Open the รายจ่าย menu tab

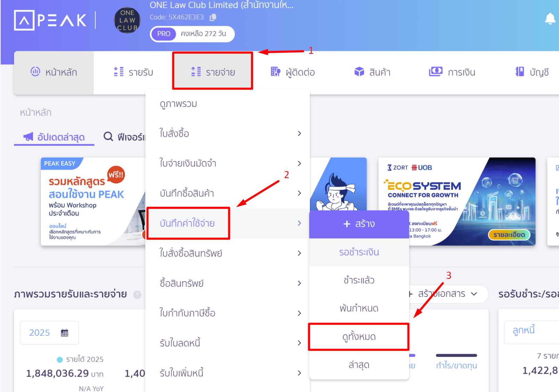213,72
